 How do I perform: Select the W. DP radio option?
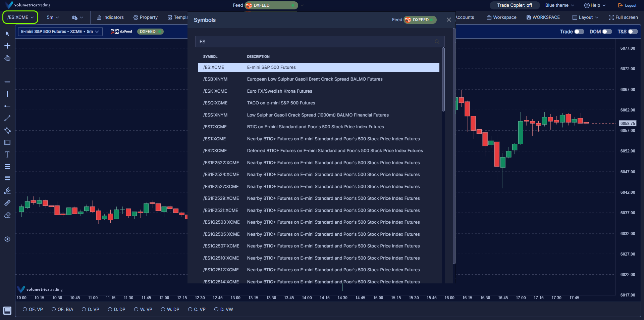click(170, 309)
